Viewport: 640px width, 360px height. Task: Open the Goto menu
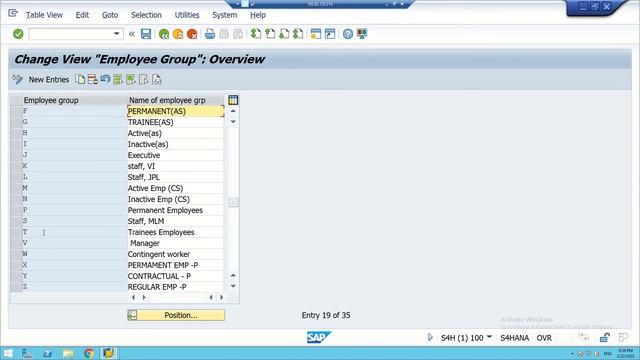coord(110,15)
